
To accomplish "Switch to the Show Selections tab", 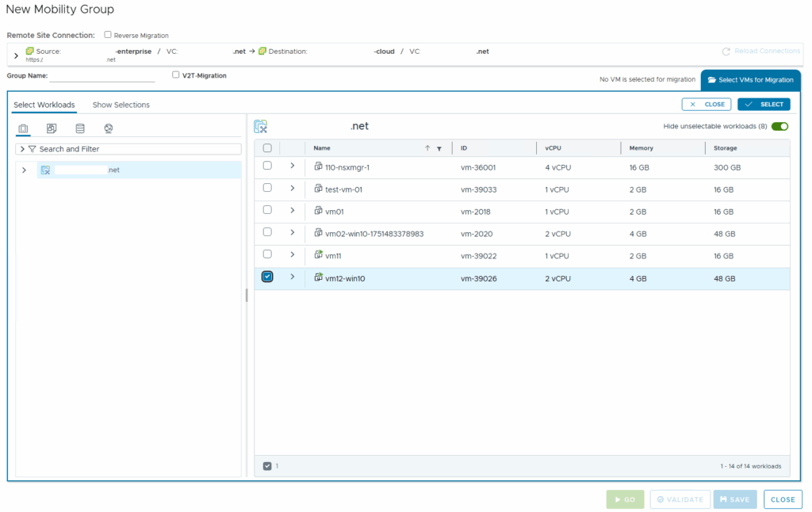I will pyautogui.click(x=121, y=105).
